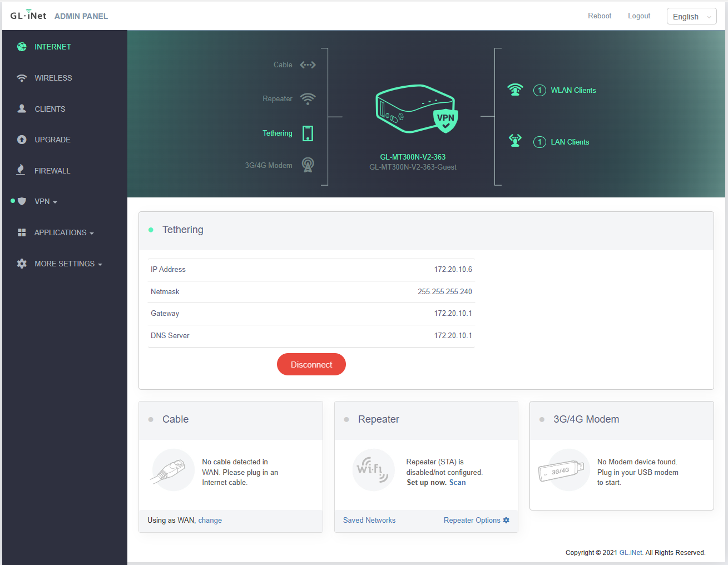Click the WLAN Clients label
Screen dimensions: 728x565
[x=573, y=90]
